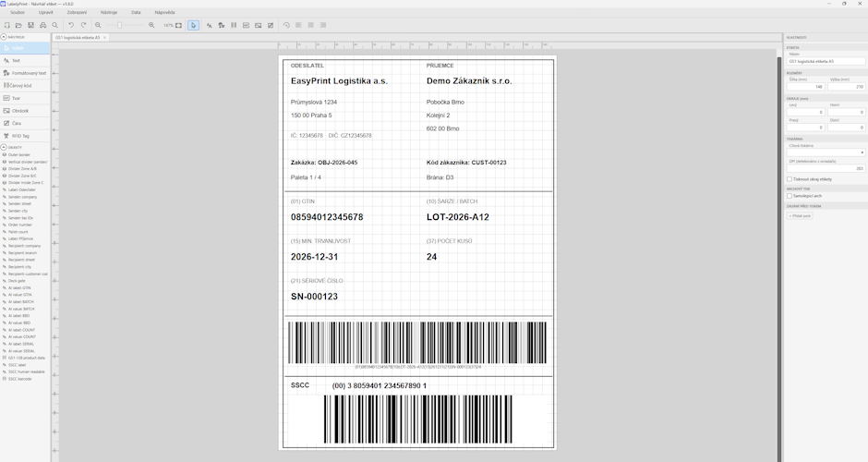Collapse the Objekty panel section
Screen dimensions: 868x462
point(4,147)
